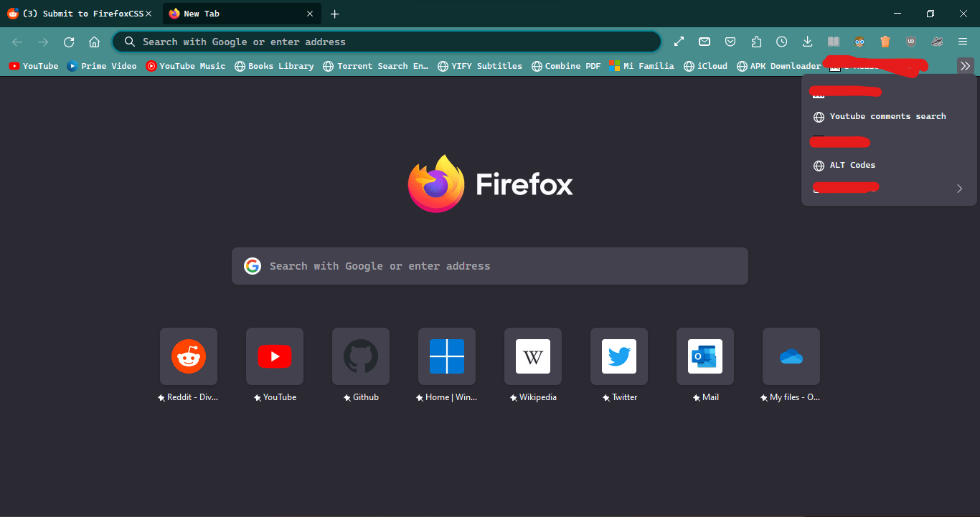980x517 pixels.
Task: Expand the submenu arrow next to ALT Codes
Action: pyautogui.click(x=959, y=188)
